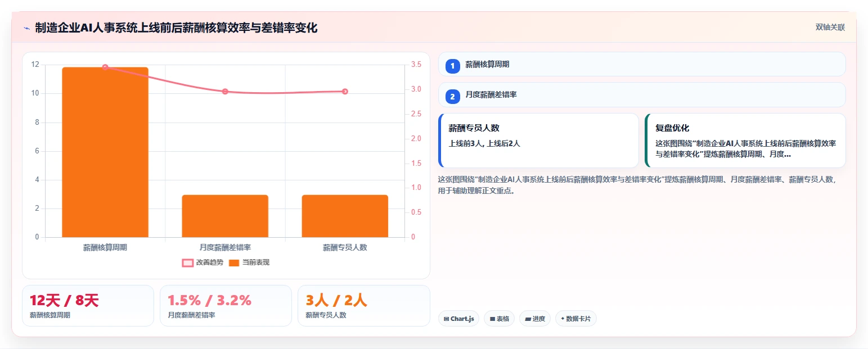Click the line point above 月度薪酬差错率
Viewport: 868px width, 349px height.
225,92
